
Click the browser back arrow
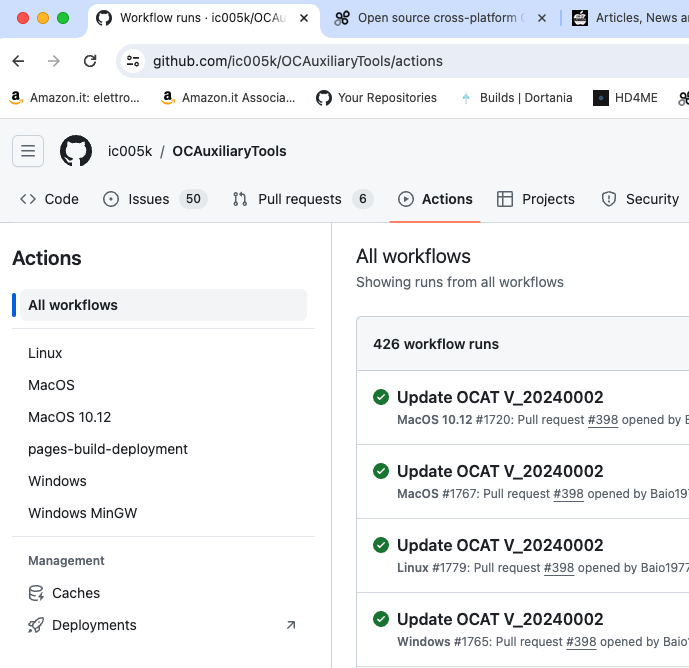[18, 61]
